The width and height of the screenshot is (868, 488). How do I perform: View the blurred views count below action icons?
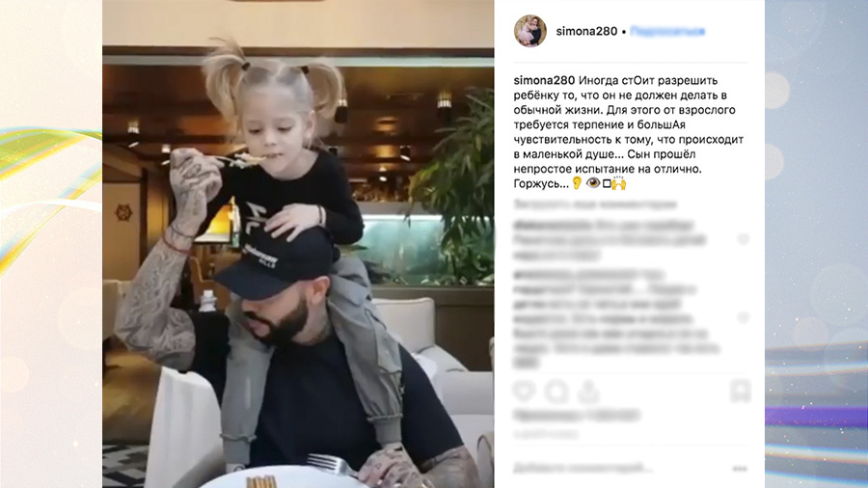(577, 415)
